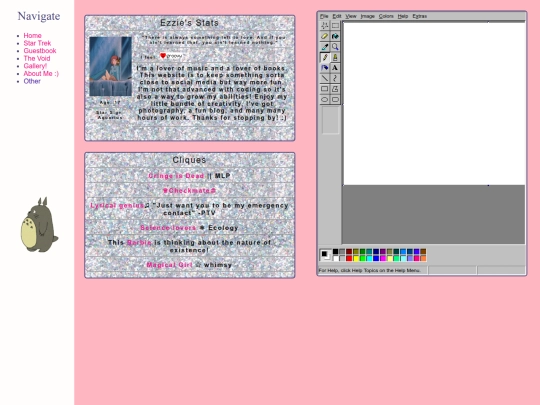Visit the Guestbook link
Image resolution: width=540 pixels, height=405 pixels.
tap(40, 51)
